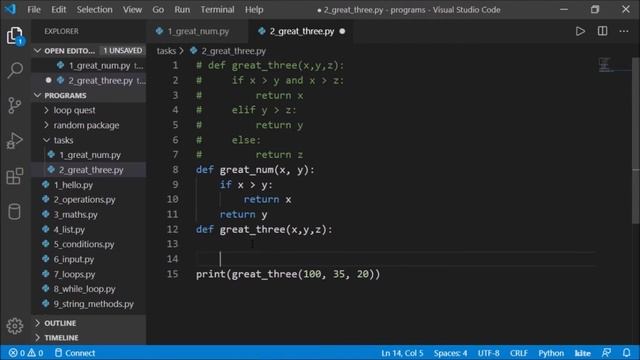Open the Go menu
This screenshot has height=360, width=640.
[158, 9]
